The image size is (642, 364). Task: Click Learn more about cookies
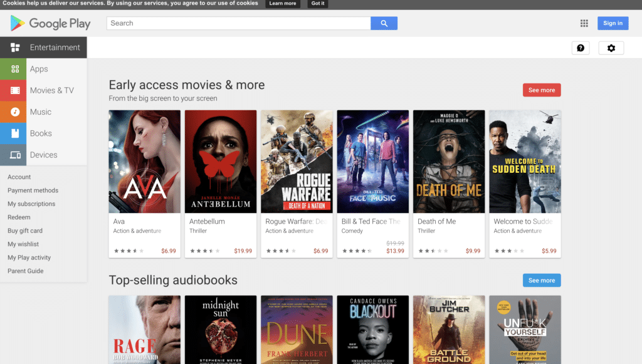pyautogui.click(x=283, y=3)
